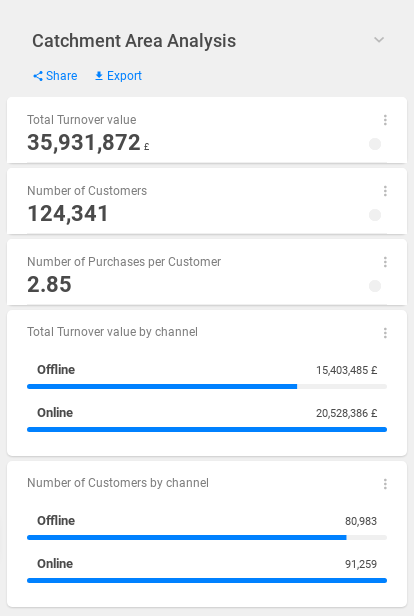Click the Offline turnover progress bar

click(207, 387)
